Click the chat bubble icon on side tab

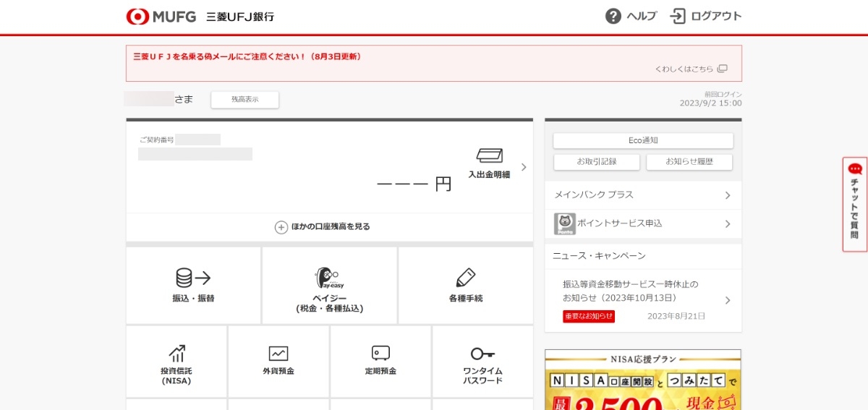pyautogui.click(x=855, y=168)
